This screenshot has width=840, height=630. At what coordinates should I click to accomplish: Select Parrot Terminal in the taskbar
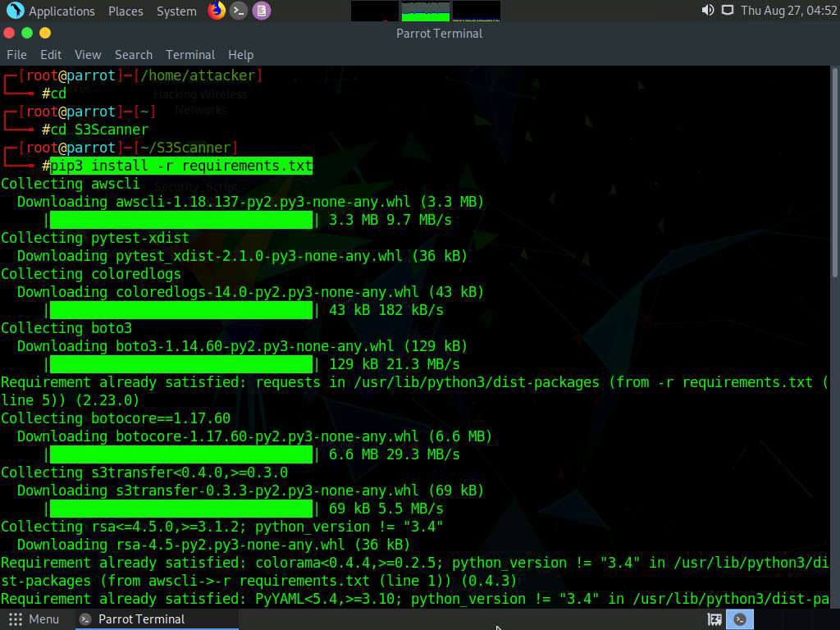coord(141,619)
